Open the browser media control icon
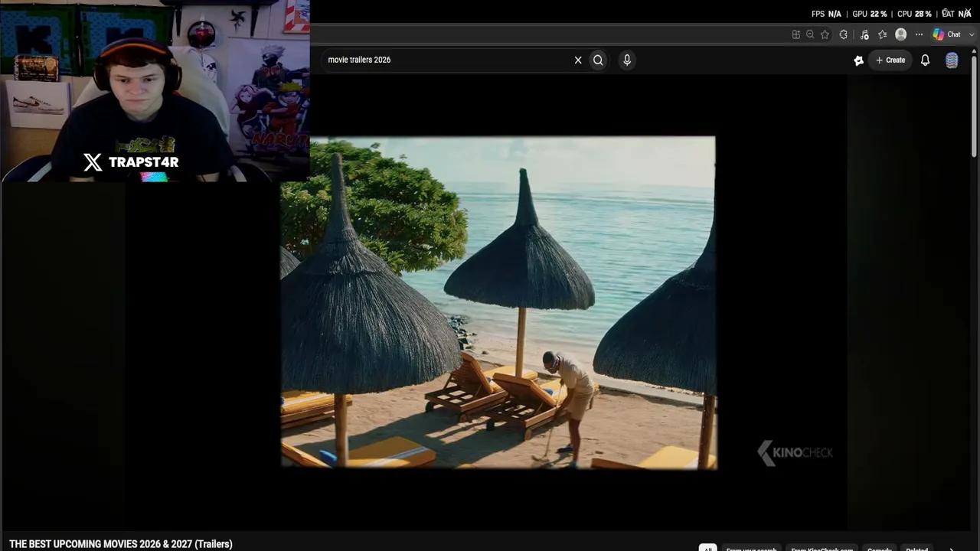Viewport: 980px width, 551px height. pos(864,34)
